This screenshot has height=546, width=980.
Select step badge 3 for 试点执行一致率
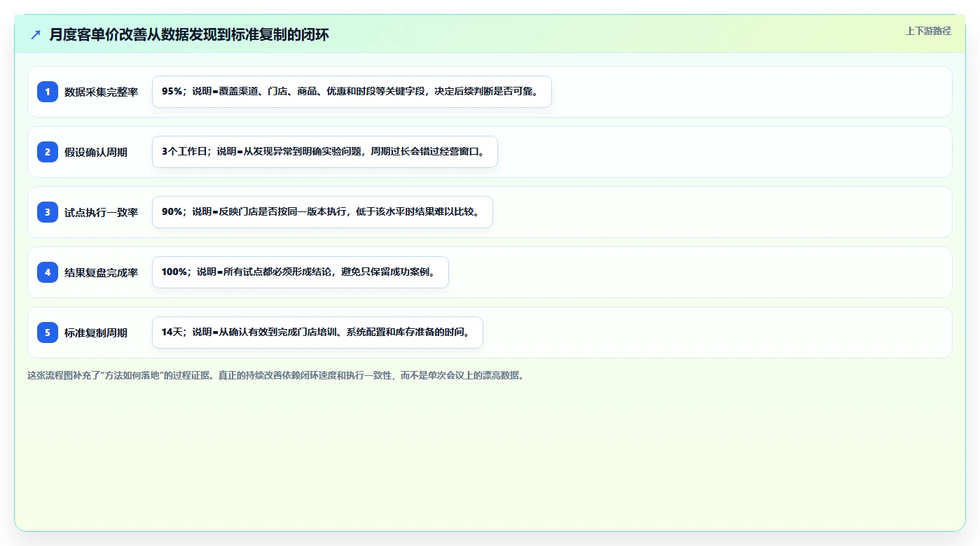tap(48, 212)
